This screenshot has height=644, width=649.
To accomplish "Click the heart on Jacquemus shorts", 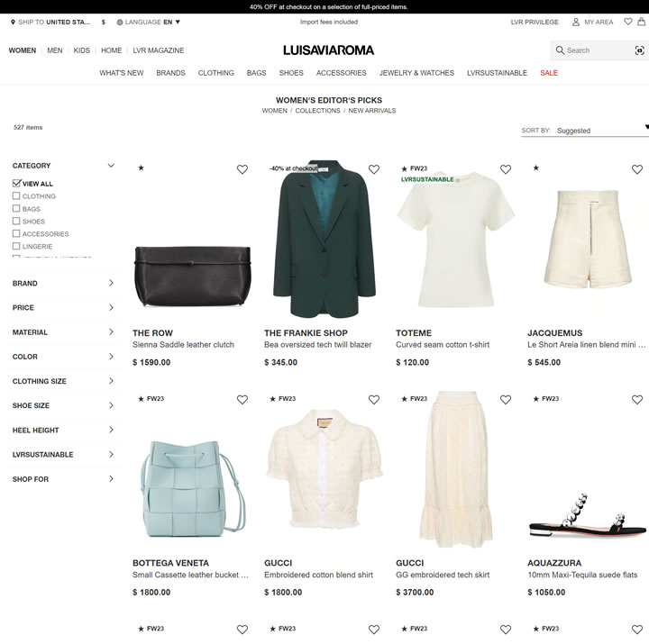I will coord(637,169).
